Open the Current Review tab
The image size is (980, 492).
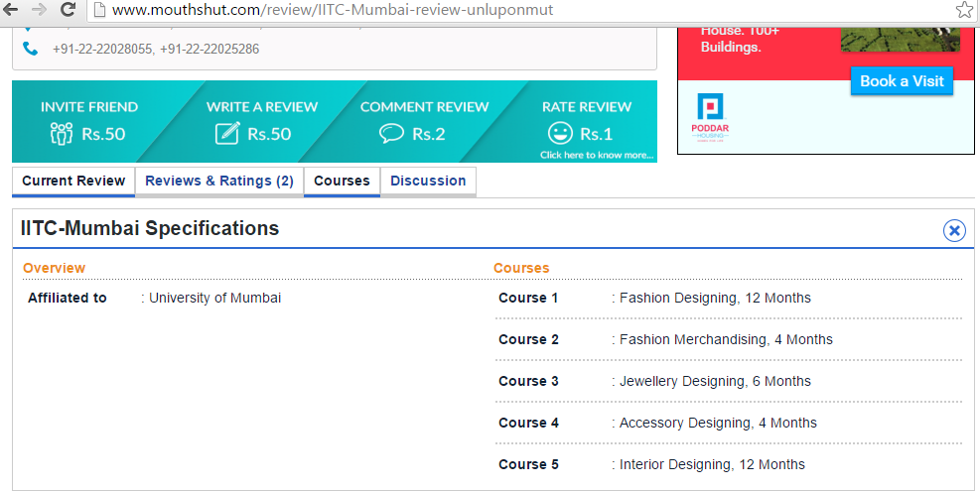tap(73, 182)
